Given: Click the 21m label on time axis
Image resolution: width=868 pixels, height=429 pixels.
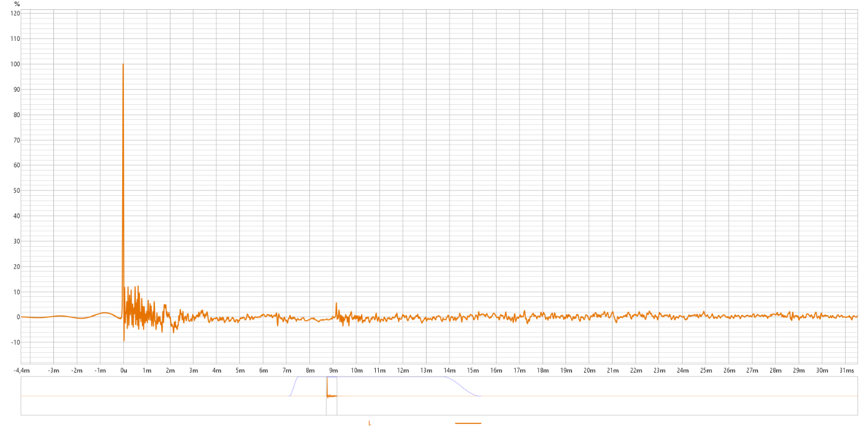Looking at the screenshot, I should (x=612, y=371).
